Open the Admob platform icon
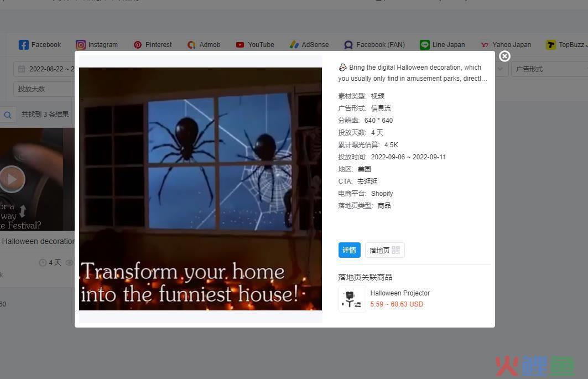This screenshot has height=379, width=588. [191, 45]
